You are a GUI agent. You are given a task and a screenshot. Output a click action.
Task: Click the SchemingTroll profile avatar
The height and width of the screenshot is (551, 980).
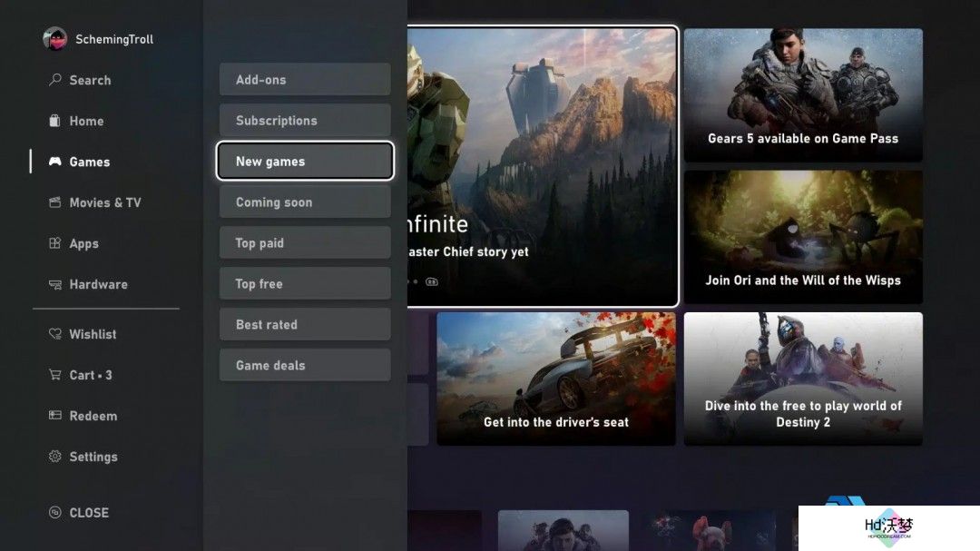point(55,39)
